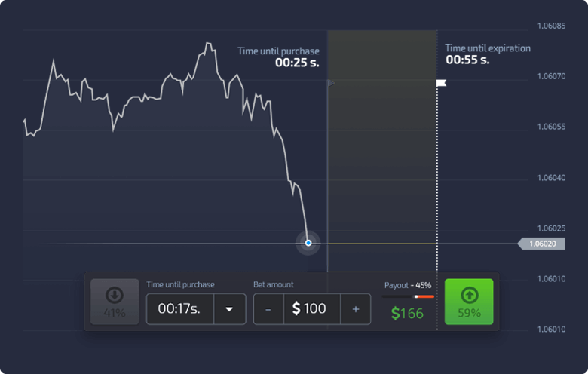Click the 1.06085 price axis label
Viewport: 588px width, 374px height.
click(551, 26)
